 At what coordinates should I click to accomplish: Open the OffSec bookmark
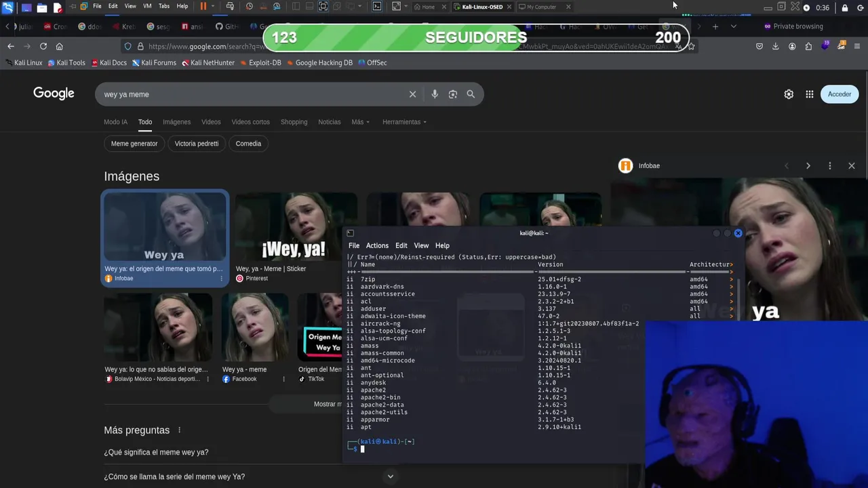pos(372,62)
